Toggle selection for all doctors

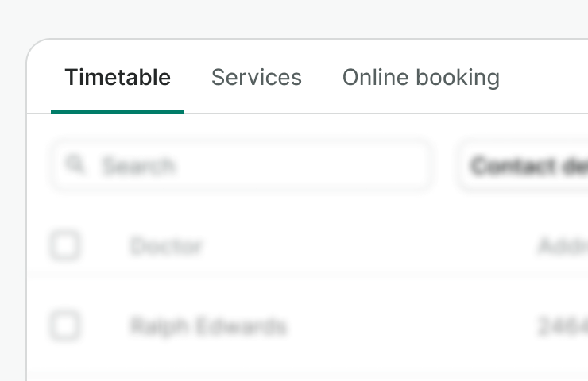64,245
